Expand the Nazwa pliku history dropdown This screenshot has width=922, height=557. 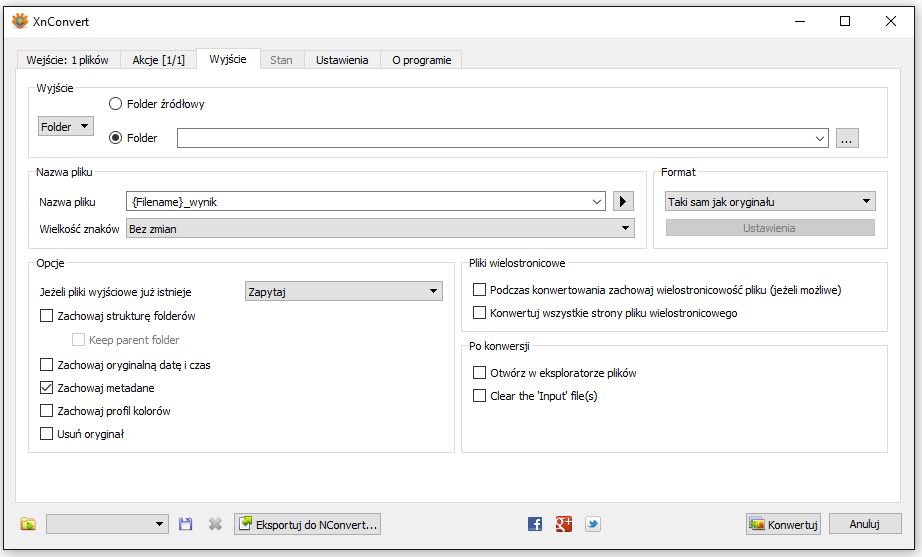[597, 202]
